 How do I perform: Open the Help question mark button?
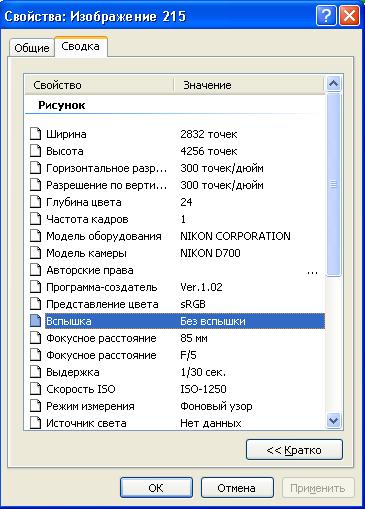326,15
